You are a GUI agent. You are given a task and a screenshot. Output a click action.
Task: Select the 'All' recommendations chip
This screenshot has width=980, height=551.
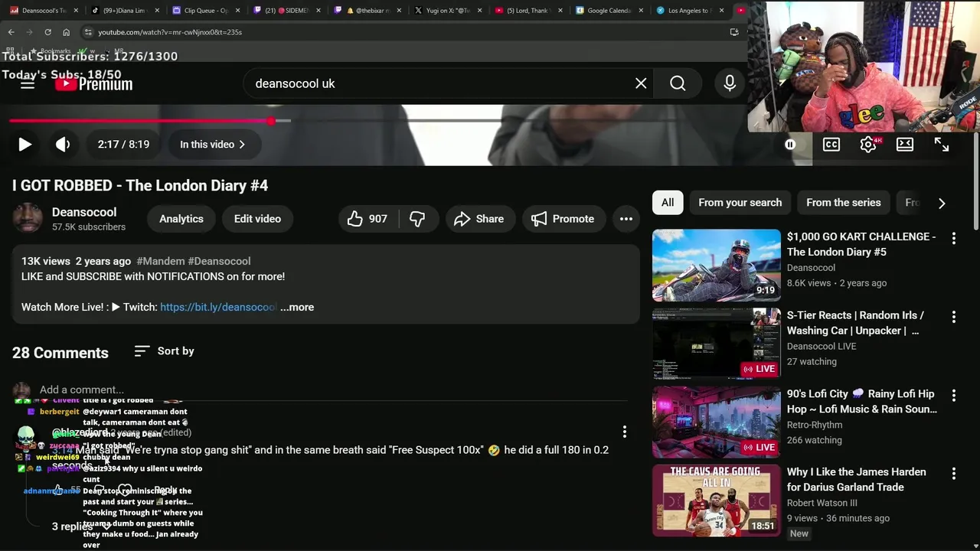668,203
